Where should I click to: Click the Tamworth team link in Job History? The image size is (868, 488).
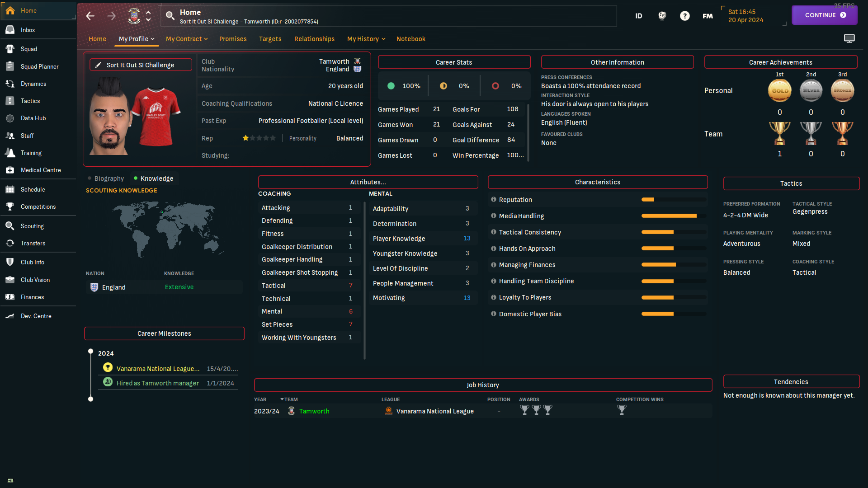314,411
